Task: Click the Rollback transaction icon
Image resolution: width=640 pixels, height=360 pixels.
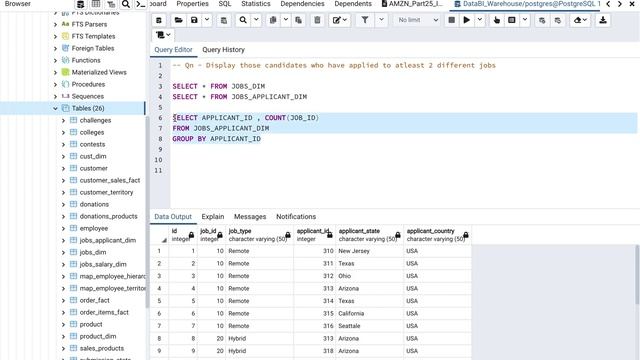Action: tap(558, 20)
